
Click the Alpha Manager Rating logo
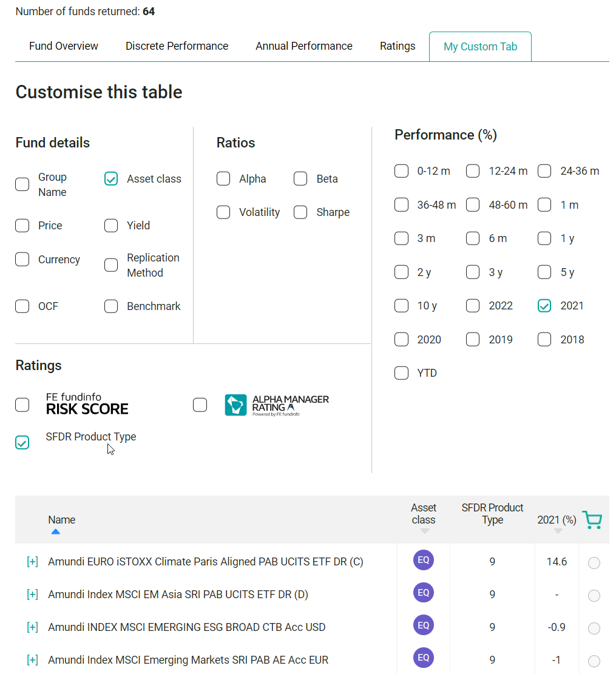pyautogui.click(x=277, y=405)
